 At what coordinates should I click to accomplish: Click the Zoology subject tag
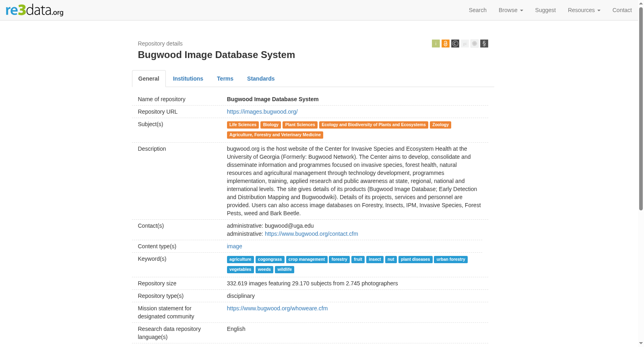tap(440, 125)
